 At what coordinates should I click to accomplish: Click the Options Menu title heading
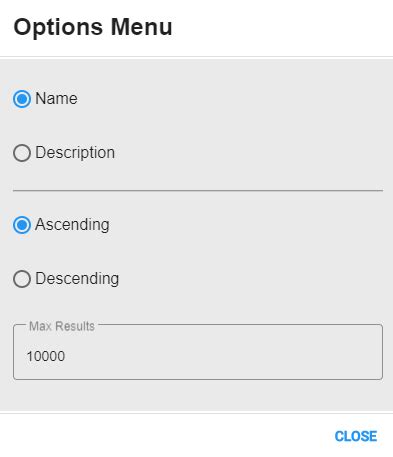click(93, 27)
